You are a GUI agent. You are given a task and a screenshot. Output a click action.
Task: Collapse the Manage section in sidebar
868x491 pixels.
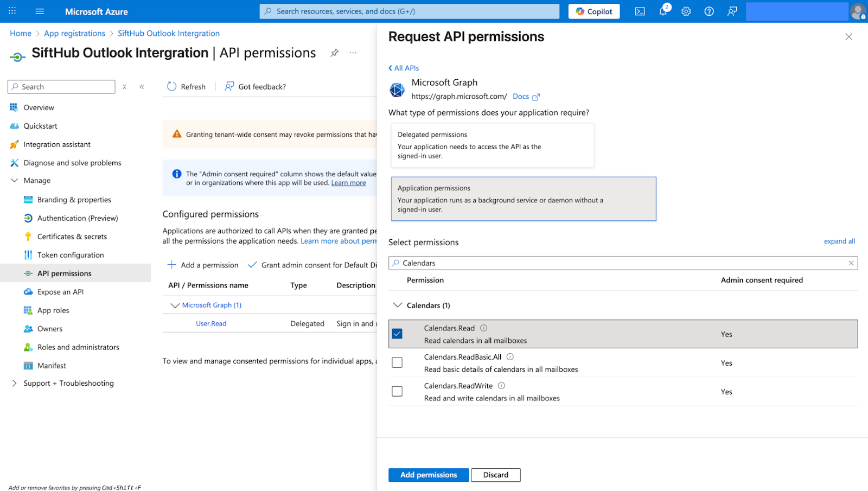tap(15, 180)
